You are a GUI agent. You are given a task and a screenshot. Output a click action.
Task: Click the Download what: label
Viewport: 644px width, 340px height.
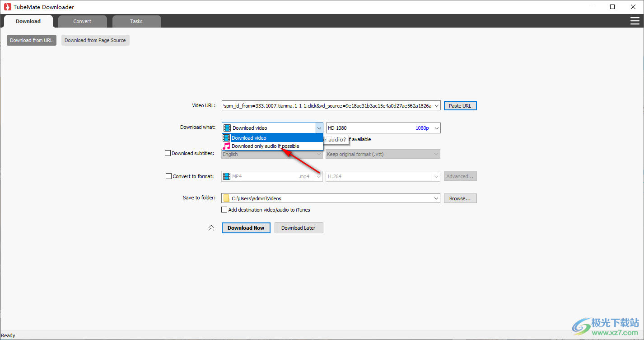(198, 127)
